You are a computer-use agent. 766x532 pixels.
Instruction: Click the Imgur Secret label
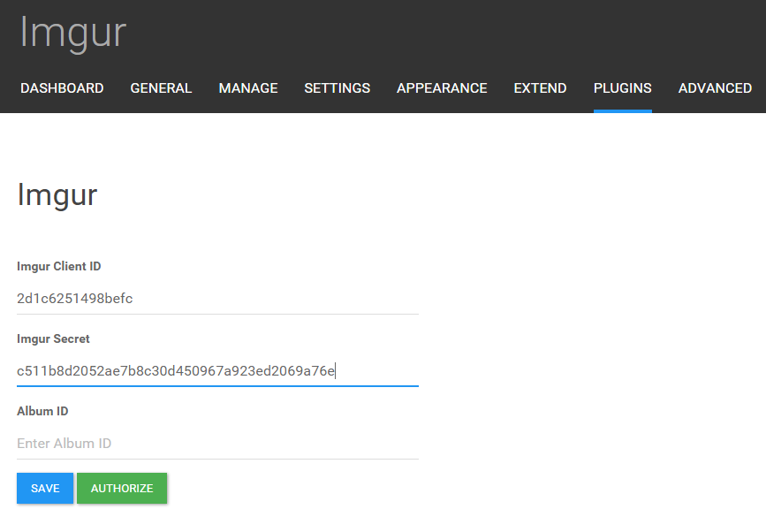click(53, 338)
